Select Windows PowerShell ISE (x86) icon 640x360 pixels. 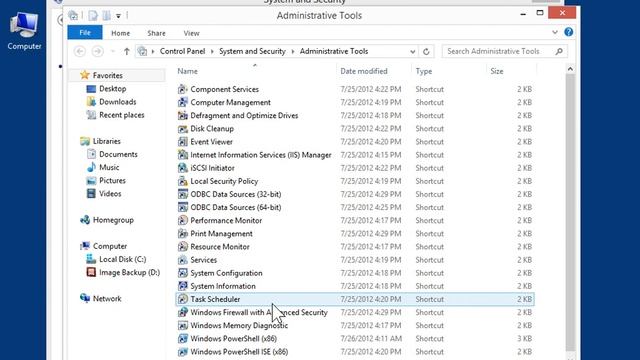point(182,351)
